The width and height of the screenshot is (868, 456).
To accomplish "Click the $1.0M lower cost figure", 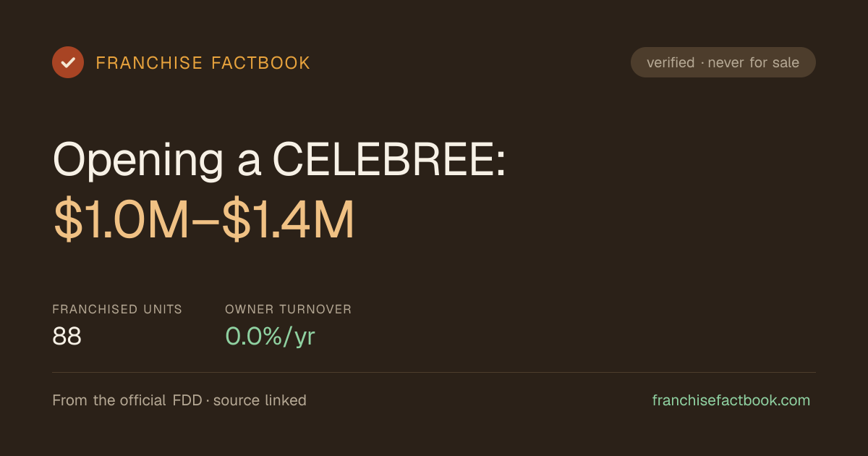I will click(x=121, y=220).
